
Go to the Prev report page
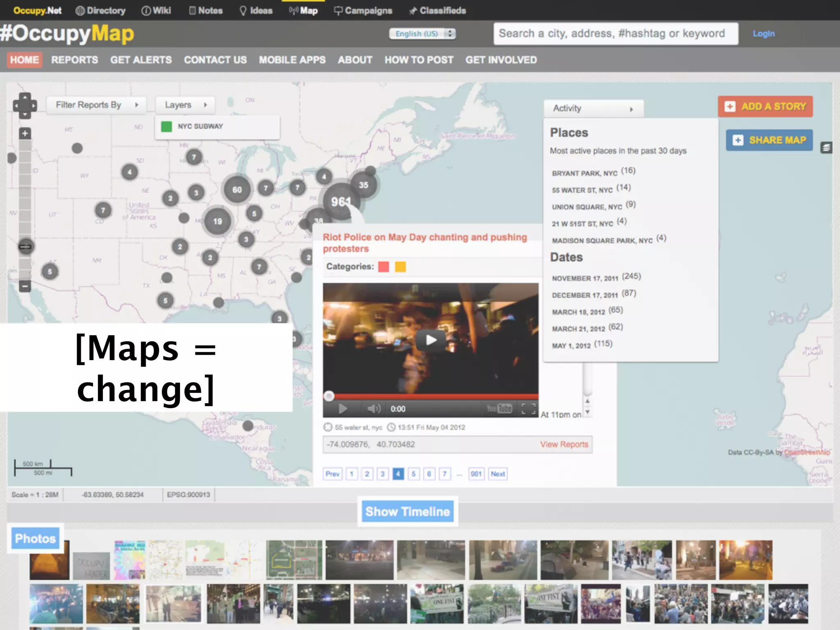(x=332, y=474)
